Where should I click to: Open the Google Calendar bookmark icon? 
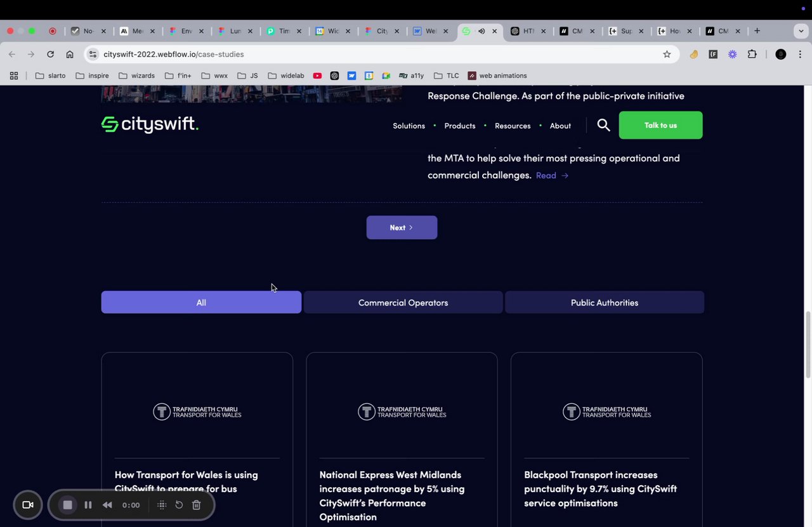pyautogui.click(x=369, y=75)
